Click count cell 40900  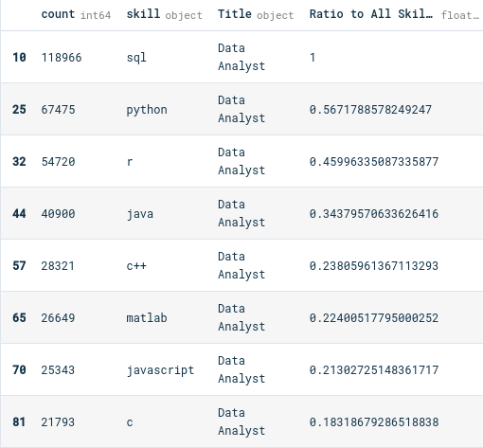58,214
